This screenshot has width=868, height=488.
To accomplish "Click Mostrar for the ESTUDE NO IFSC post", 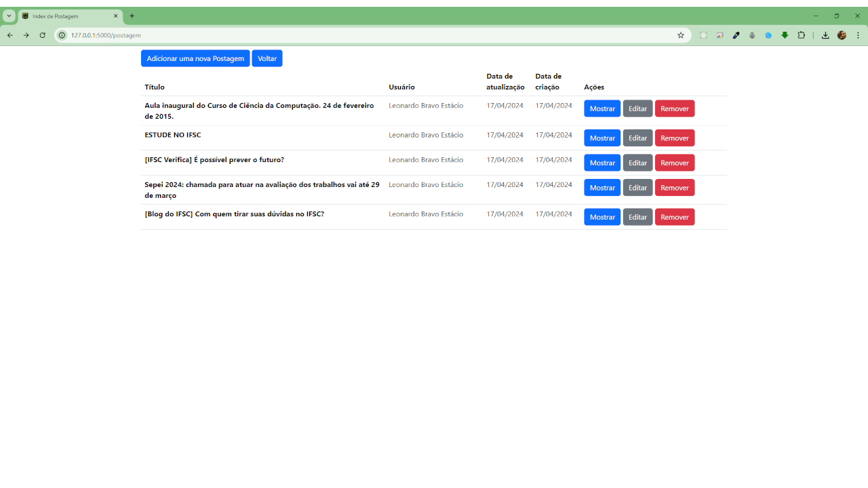I will (x=602, y=138).
